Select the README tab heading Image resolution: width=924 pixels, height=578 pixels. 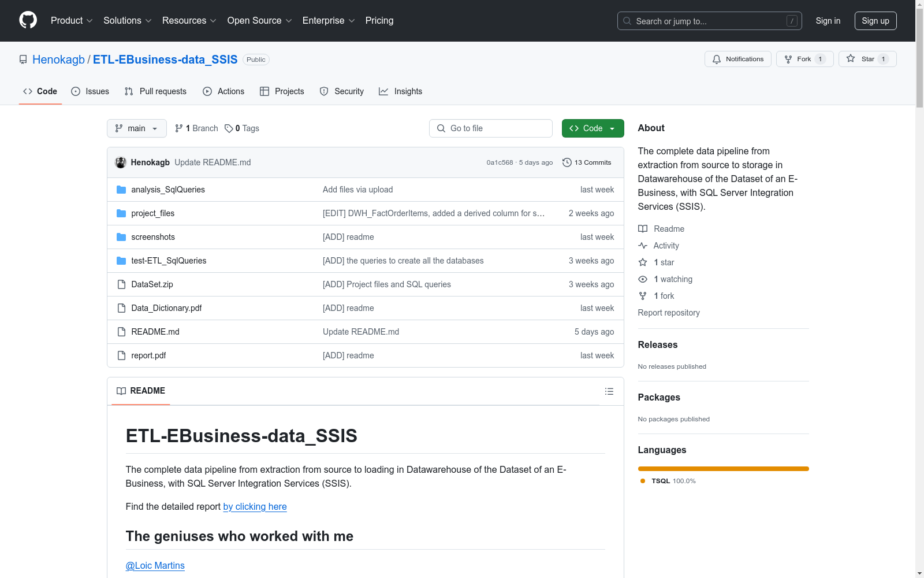pos(141,391)
